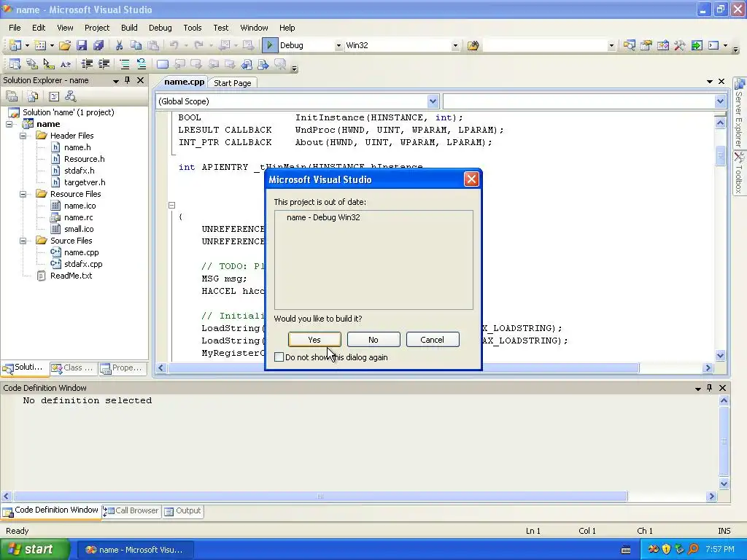Collapse the _tWinMain code block outline
This screenshot has height=560, width=747.
pos(172,205)
